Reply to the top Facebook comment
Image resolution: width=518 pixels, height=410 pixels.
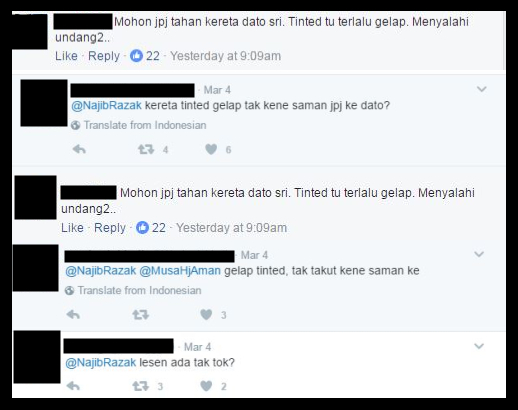104,56
